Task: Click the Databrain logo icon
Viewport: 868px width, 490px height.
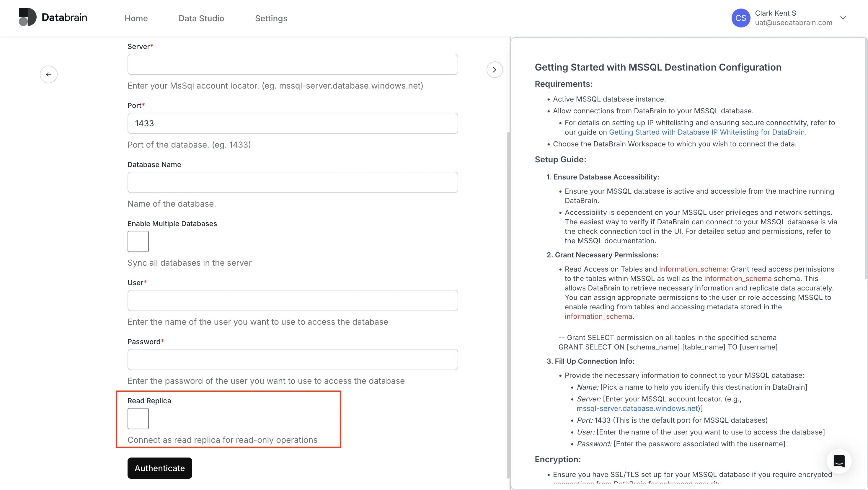Action: click(27, 17)
